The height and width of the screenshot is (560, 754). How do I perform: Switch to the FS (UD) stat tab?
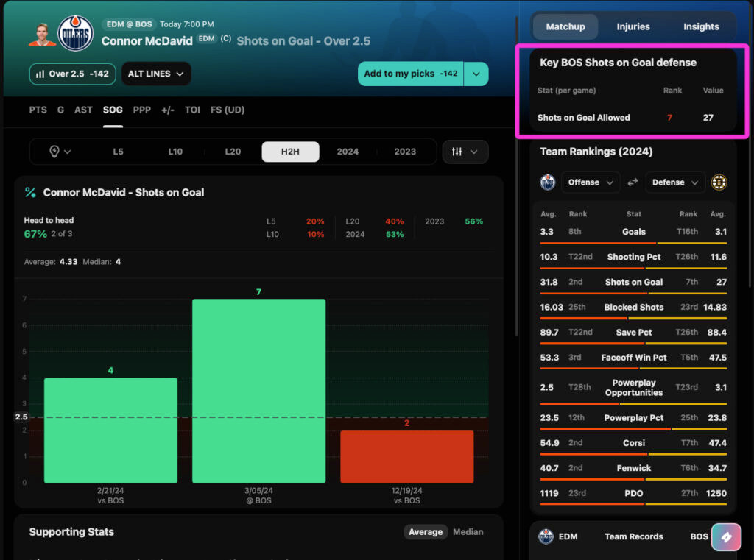pos(228,110)
